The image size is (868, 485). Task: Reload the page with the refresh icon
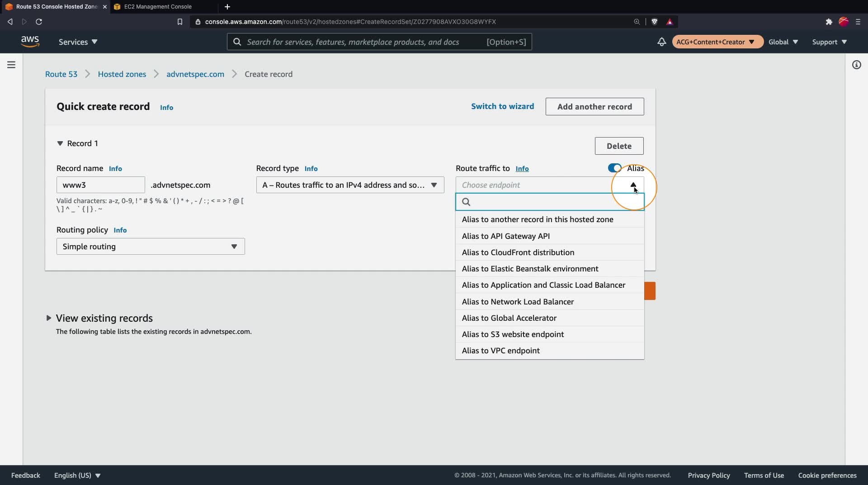39,22
